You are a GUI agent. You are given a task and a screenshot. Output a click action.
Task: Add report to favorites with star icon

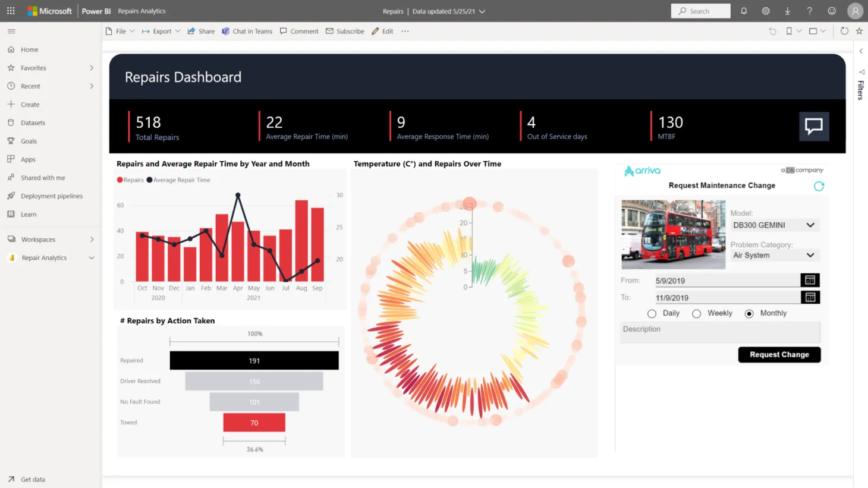coord(859,31)
